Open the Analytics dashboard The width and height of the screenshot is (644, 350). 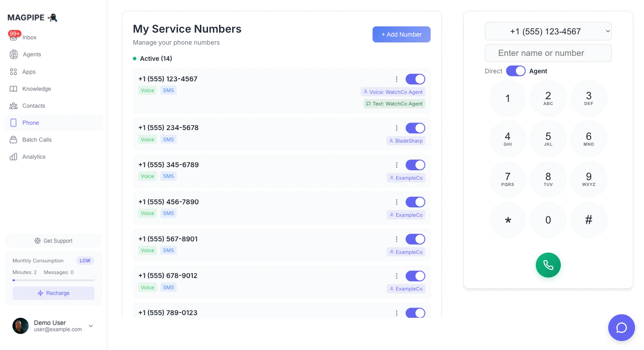point(34,156)
